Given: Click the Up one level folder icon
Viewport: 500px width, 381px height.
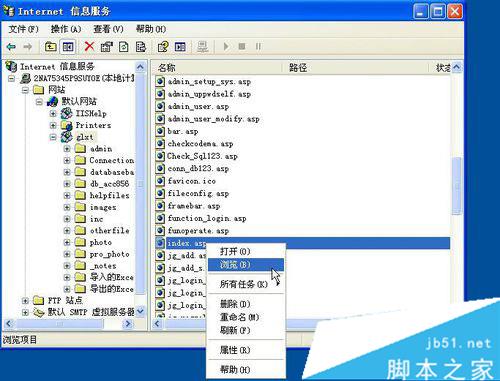Looking at the screenshot, I should (x=50, y=47).
